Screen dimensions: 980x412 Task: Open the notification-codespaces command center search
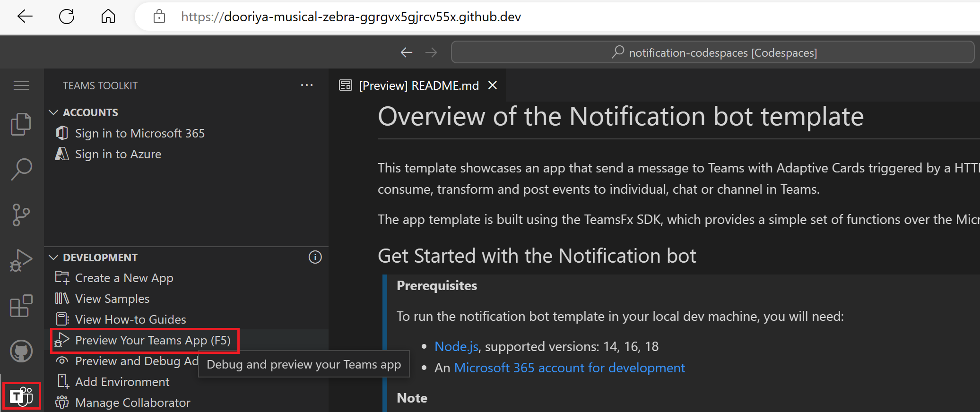pyautogui.click(x=712, y=52)
